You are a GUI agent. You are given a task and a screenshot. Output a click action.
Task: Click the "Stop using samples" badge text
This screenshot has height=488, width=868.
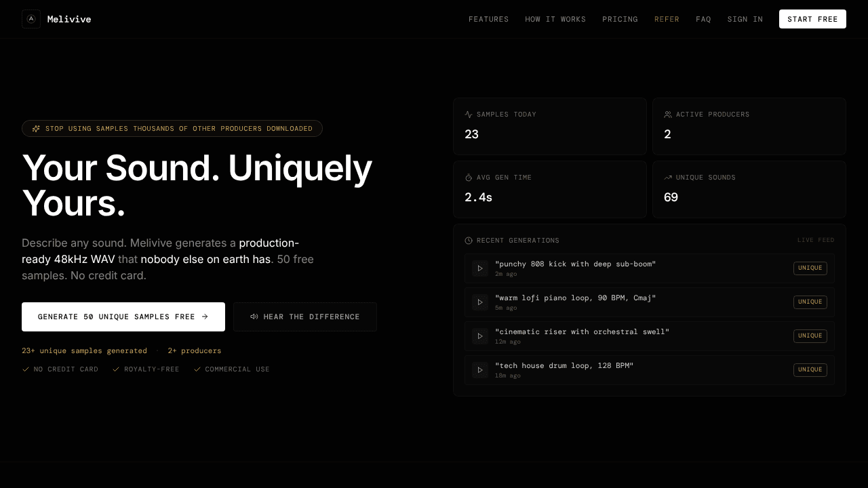pos(179,129)
